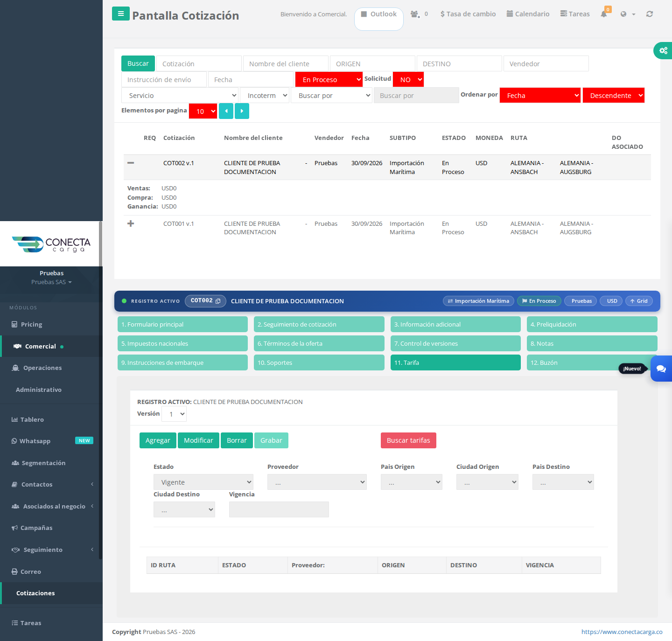Expand the COT001 v.1 row plus icon
This screenshot has width=672, height=641.
(131, 223)
